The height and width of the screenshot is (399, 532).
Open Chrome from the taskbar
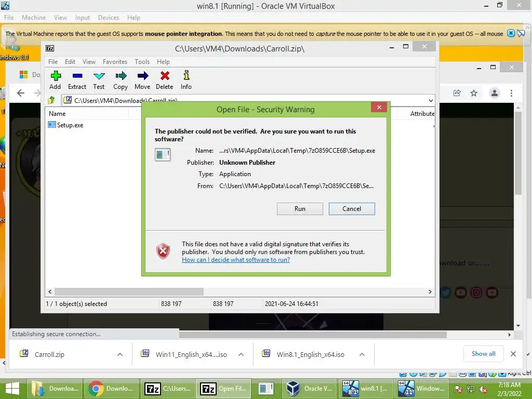coord(111,389)
